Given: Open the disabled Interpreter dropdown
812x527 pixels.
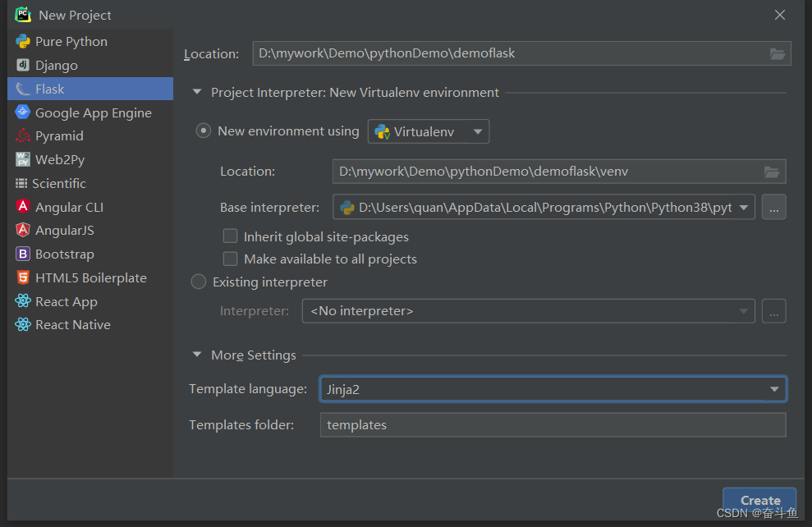Looking at the screenshot, I should tap(528, 311).
